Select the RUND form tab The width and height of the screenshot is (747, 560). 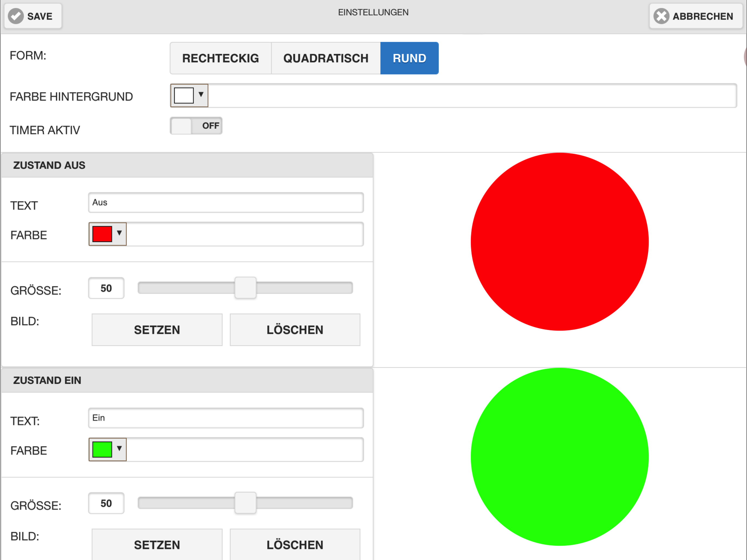[409, 58]
